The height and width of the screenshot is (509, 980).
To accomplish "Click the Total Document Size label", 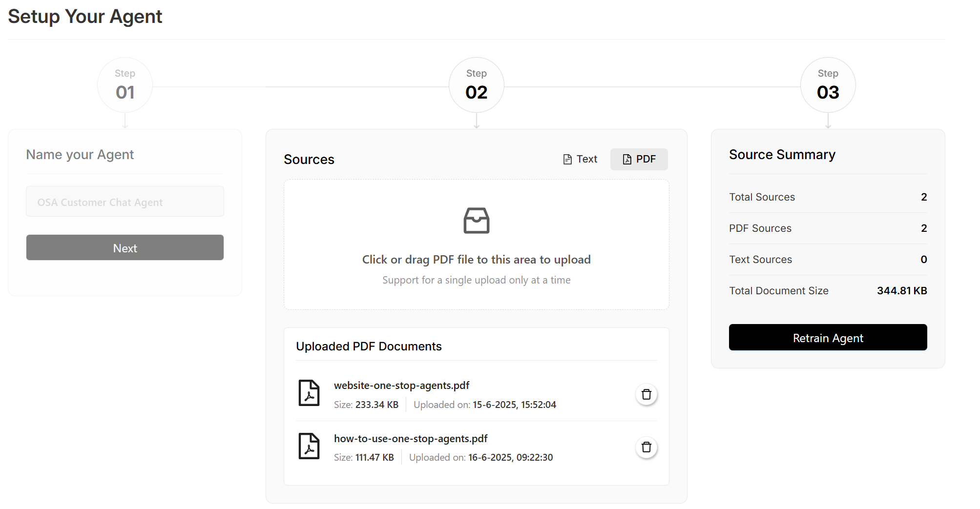I will [x=779, y=291].
